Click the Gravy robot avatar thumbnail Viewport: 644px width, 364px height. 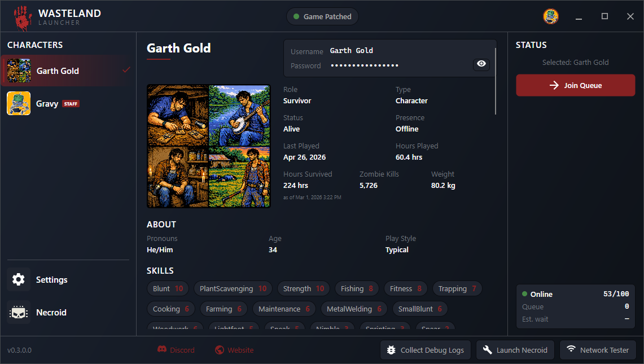pos(19,103)
